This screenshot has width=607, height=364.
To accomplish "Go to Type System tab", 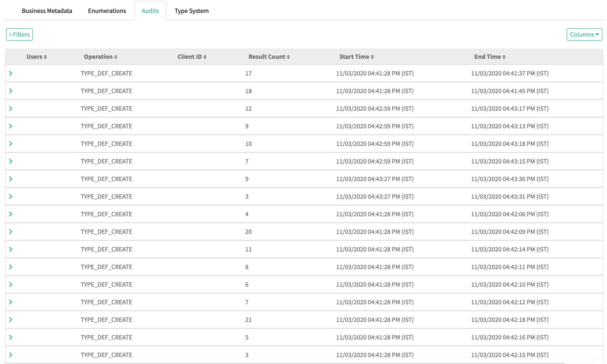I will (192, 11).
